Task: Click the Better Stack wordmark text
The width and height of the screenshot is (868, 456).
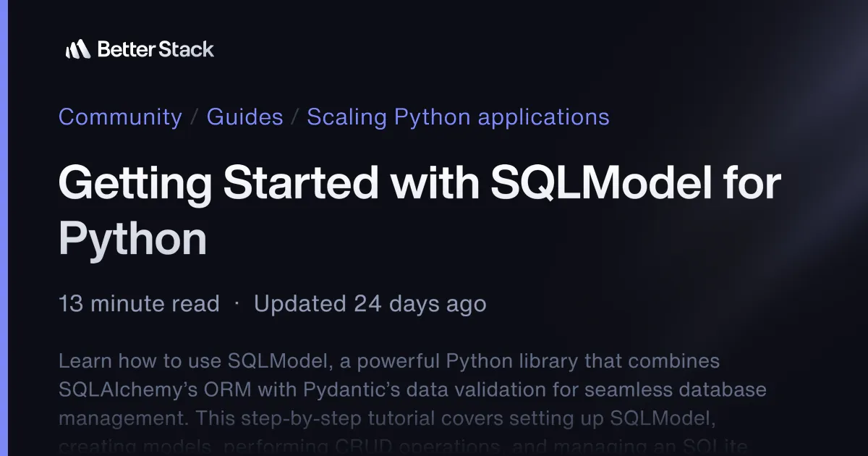Action: coord(156,49)
